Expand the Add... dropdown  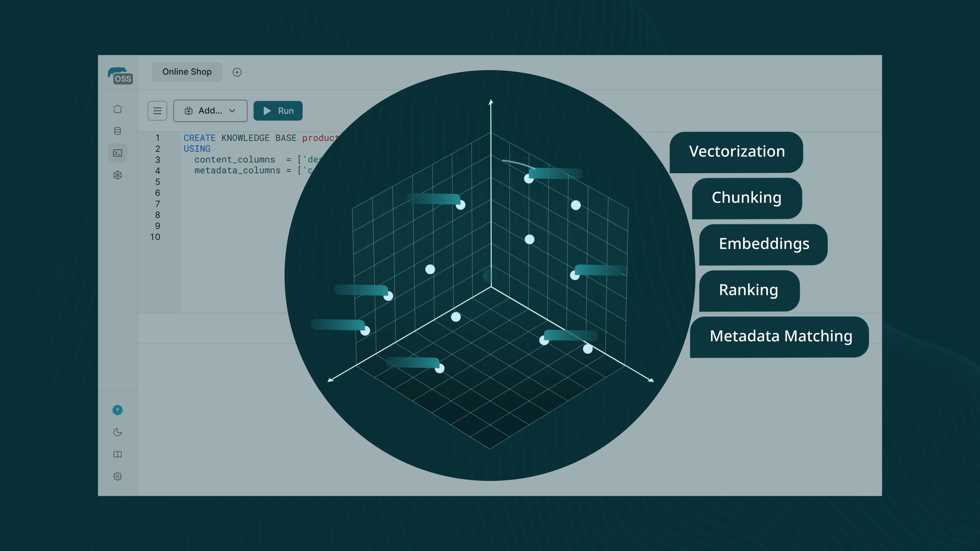click(210, 111)
